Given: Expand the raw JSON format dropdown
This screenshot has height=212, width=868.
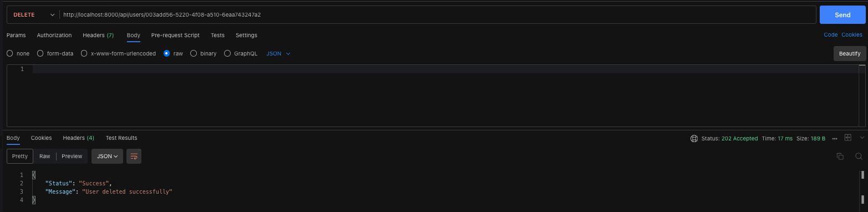Looking at the screenshot, I should (279, 54).
